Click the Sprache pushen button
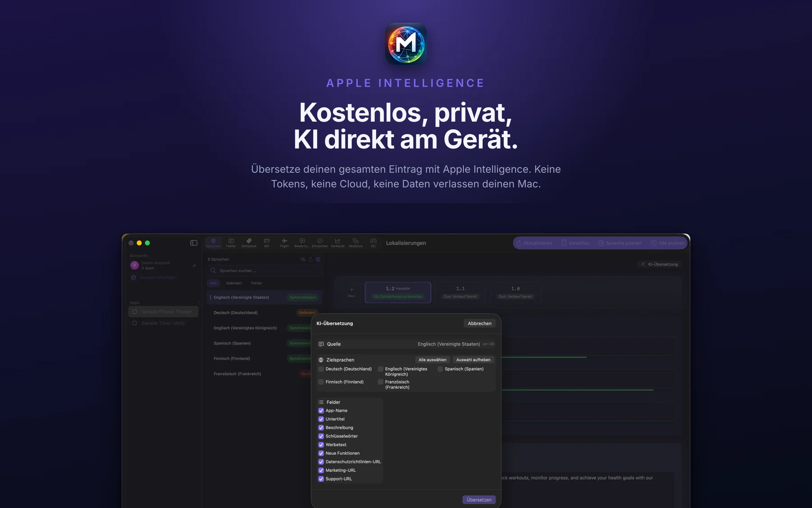The height and width of the screenshot is (508, 812). click(620, 243)
